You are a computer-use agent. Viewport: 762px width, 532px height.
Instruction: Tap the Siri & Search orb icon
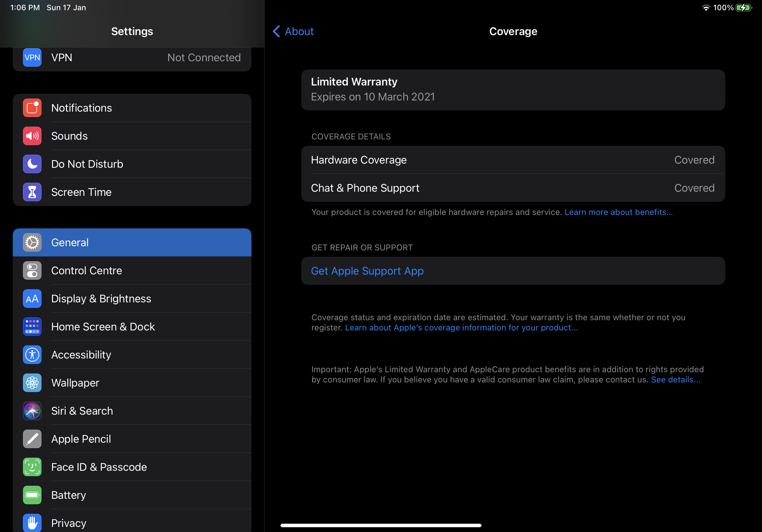click(x=32, y=411)
